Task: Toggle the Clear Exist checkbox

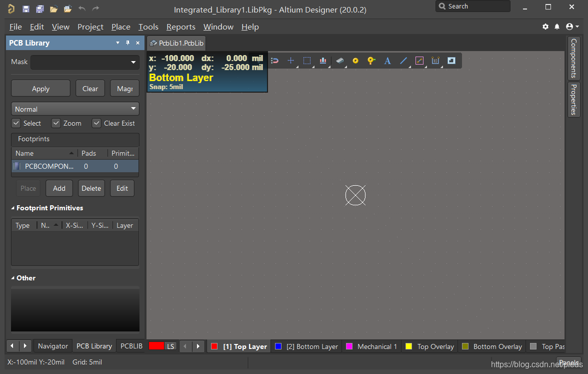Action: 96,123
